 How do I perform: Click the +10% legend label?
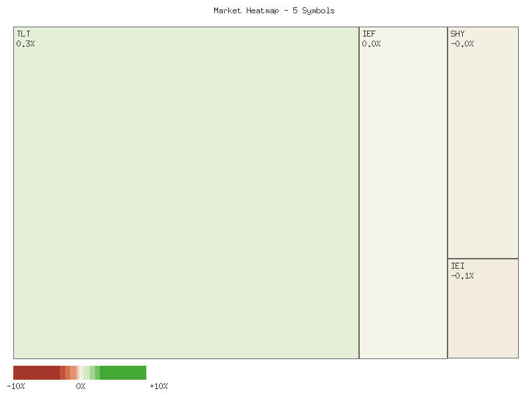pyautogui.click(x=159, y=386)
